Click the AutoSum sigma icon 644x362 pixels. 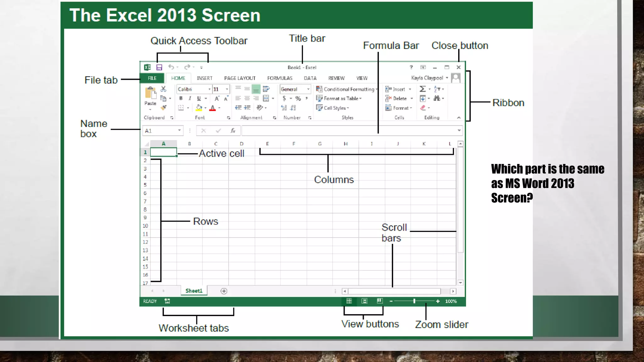coord(423,89)
